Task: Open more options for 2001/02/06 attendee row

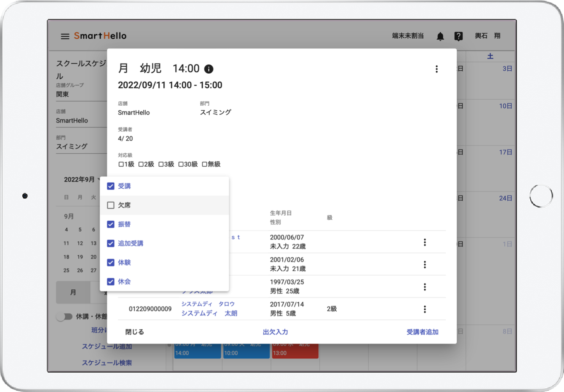Action: pyautogui.click(x=425, y=264)
